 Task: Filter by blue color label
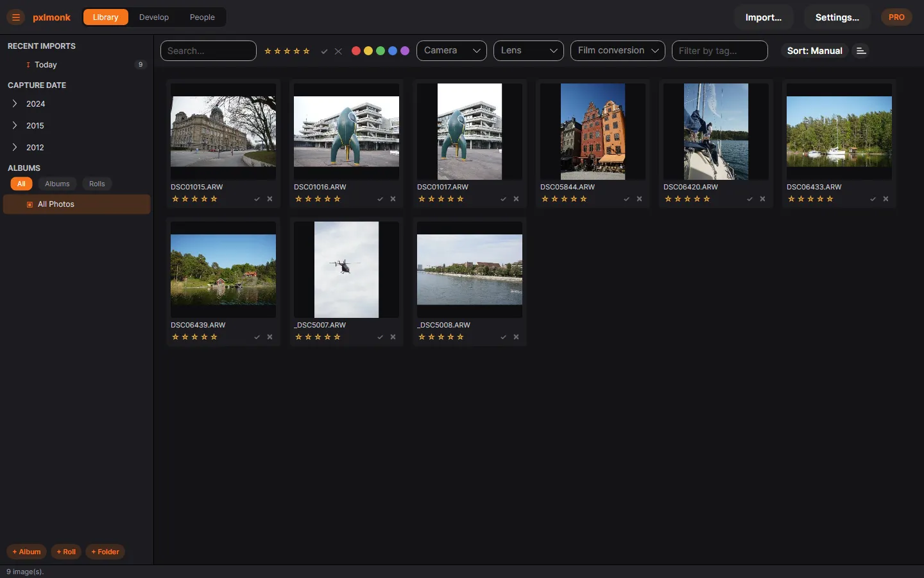click(x=393, y=51)
